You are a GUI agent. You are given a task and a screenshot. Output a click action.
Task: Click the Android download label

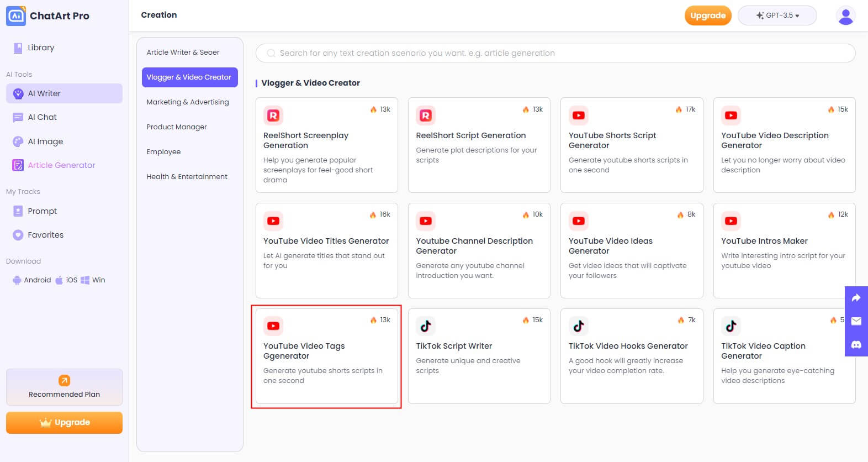click(x=38, y=280)
